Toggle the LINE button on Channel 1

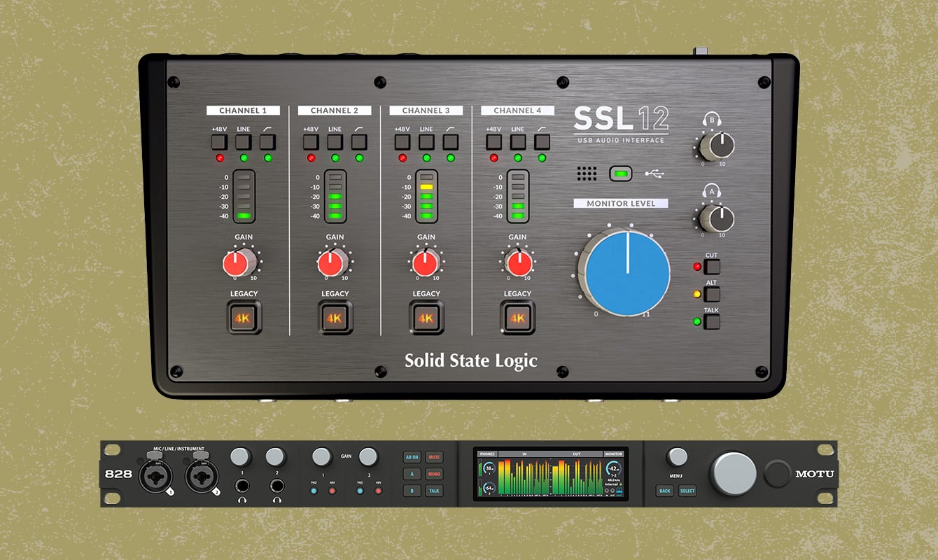243,142
